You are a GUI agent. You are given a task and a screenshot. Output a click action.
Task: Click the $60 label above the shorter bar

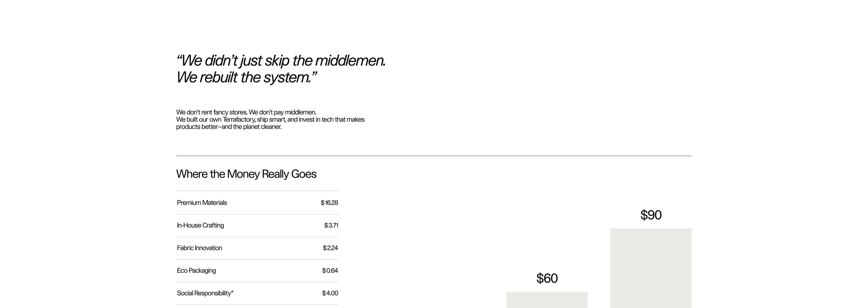point(547,278)
